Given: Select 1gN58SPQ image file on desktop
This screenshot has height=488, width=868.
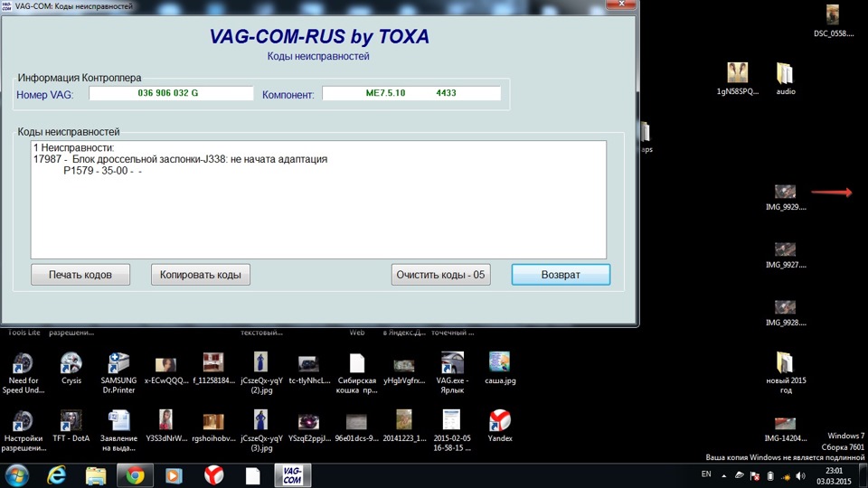Looking at the screenshot, I should pyautogui.click(x=738, y=80).
